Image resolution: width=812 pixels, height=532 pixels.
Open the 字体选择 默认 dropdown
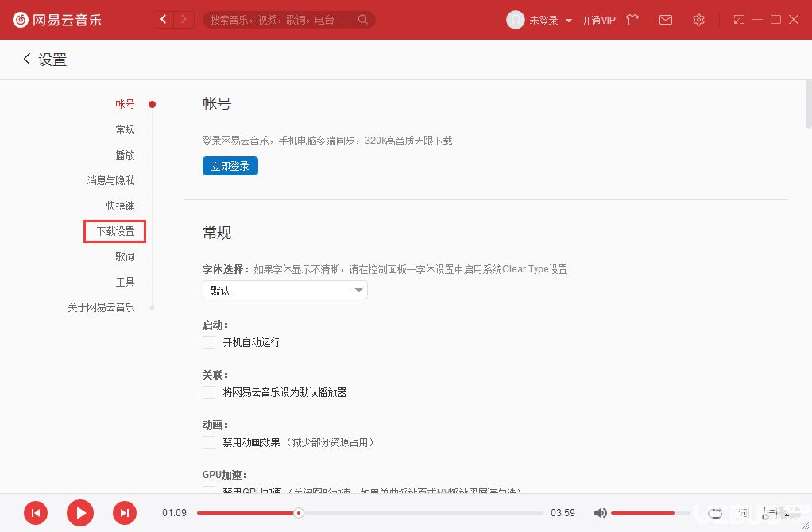tap(284, 290)
